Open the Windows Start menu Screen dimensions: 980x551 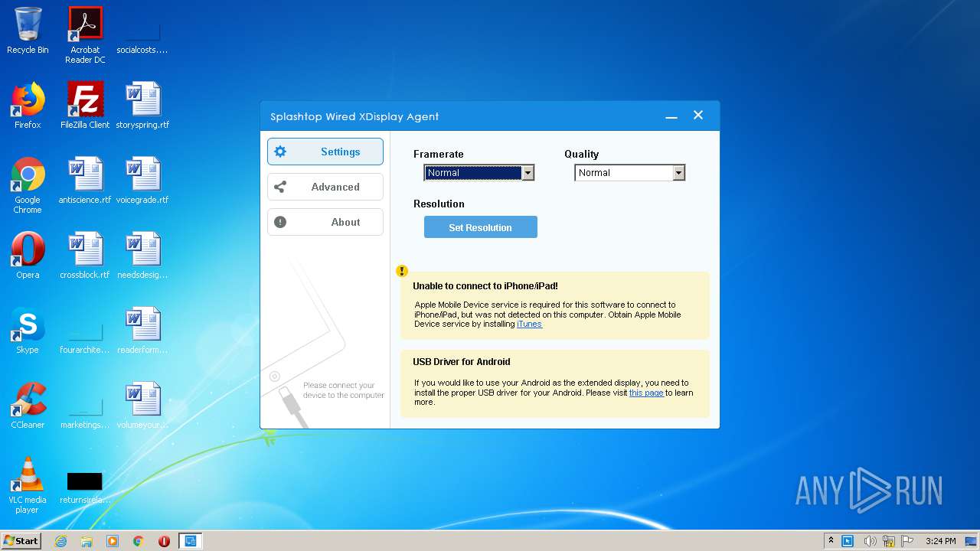21,541
